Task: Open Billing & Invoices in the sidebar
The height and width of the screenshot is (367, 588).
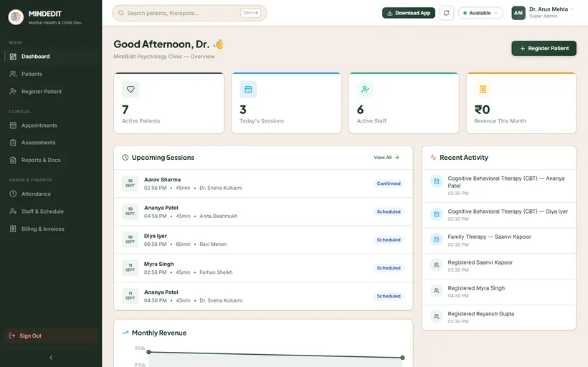Action: [51, 229]
